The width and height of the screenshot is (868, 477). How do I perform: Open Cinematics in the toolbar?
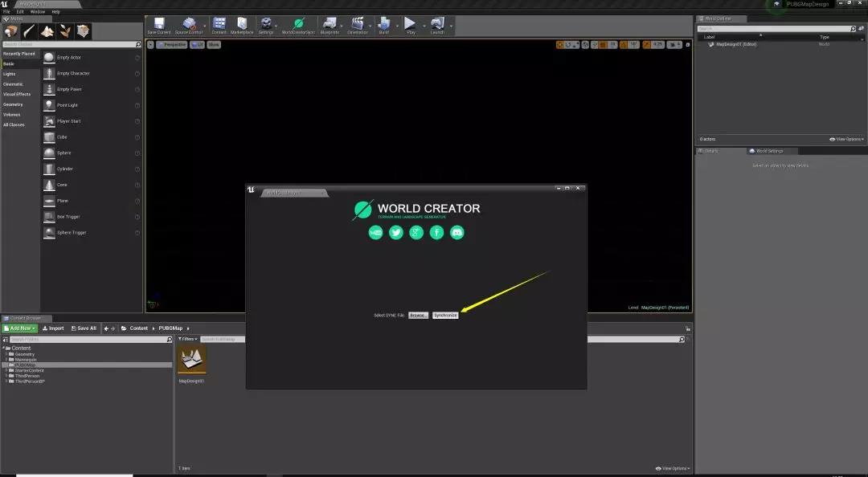(357, 26)
